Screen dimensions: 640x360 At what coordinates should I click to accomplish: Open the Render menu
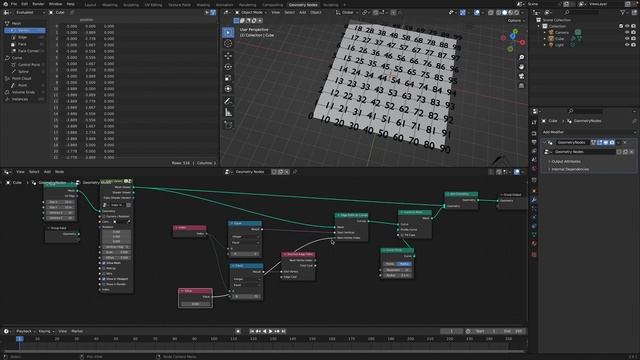pos(38,4)
